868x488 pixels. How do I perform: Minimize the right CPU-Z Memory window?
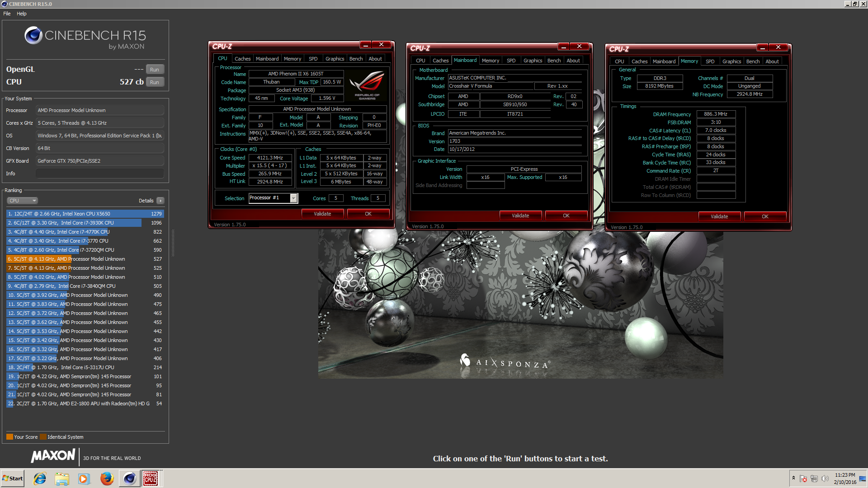pyautogui.click(x=763, y=47)
